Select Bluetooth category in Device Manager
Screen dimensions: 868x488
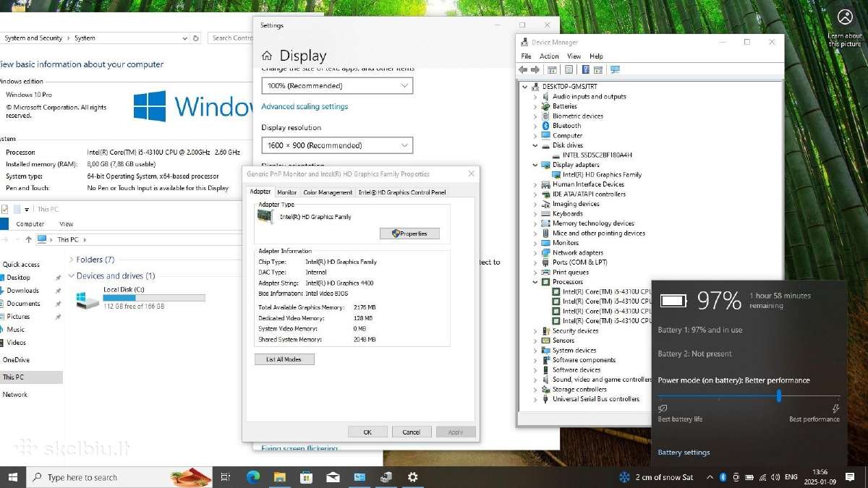(x=566, y=126)
